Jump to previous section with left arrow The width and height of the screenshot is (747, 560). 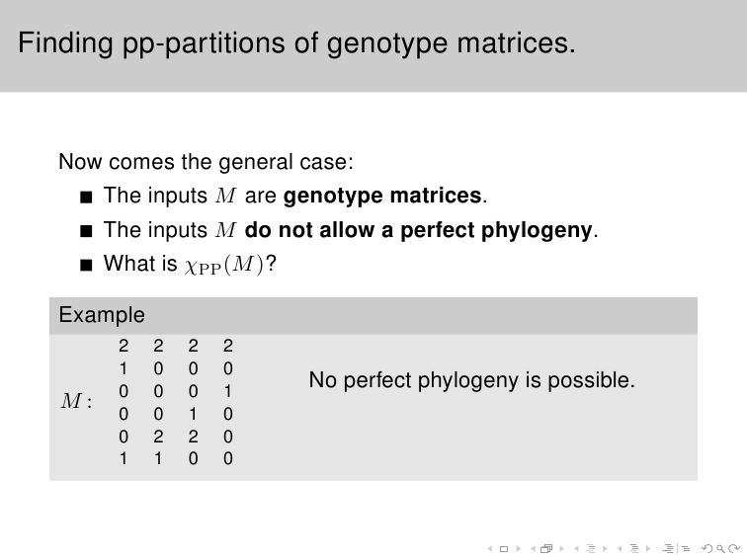point(620,548)
